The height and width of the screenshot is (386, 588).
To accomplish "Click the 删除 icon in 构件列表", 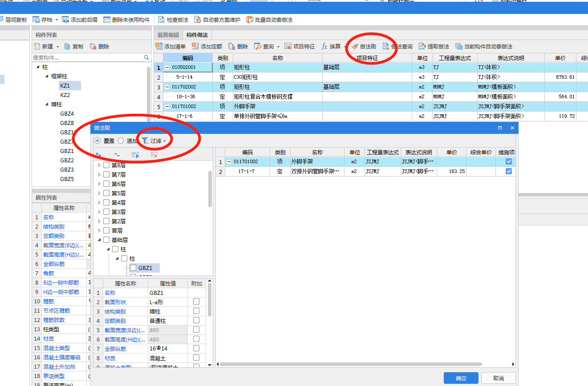I will (93, 46).
